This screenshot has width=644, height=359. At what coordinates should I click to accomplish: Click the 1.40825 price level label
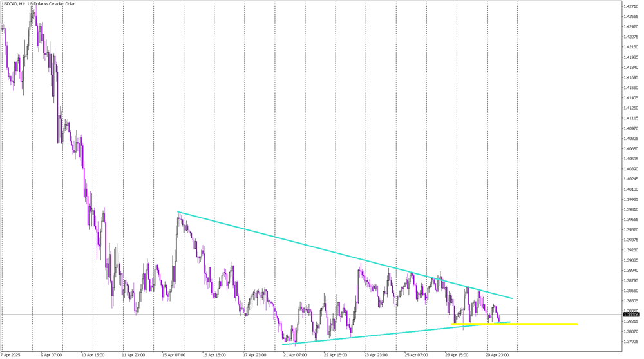pos(631,139)
